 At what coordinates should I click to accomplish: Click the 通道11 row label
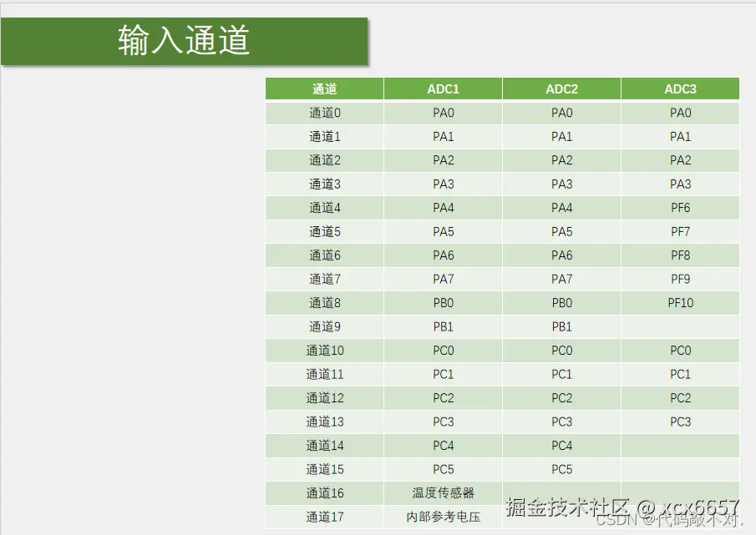324,374
